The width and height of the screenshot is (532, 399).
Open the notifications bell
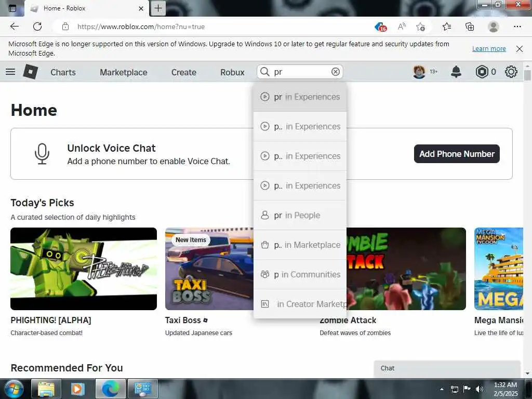456,72
